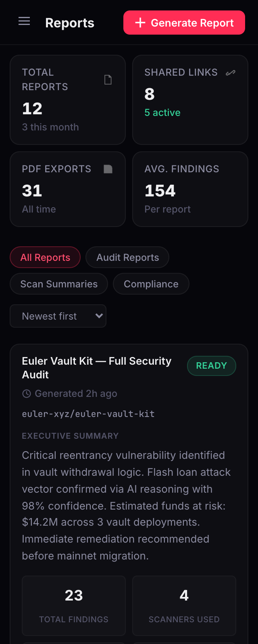The height and width of the screenshot is (644, 258).
Task: Click the READY status badge
Action: tap(211, 366)
